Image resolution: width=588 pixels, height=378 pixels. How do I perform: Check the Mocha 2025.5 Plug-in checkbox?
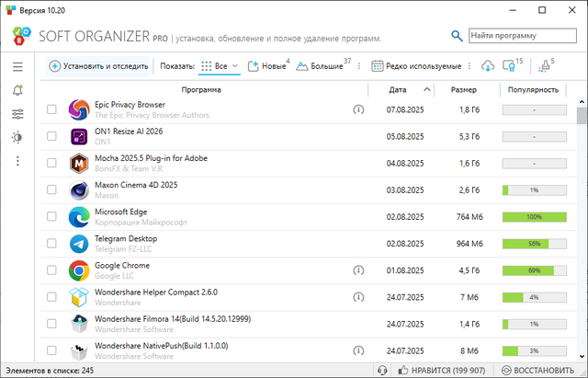[x=51, y=163]
